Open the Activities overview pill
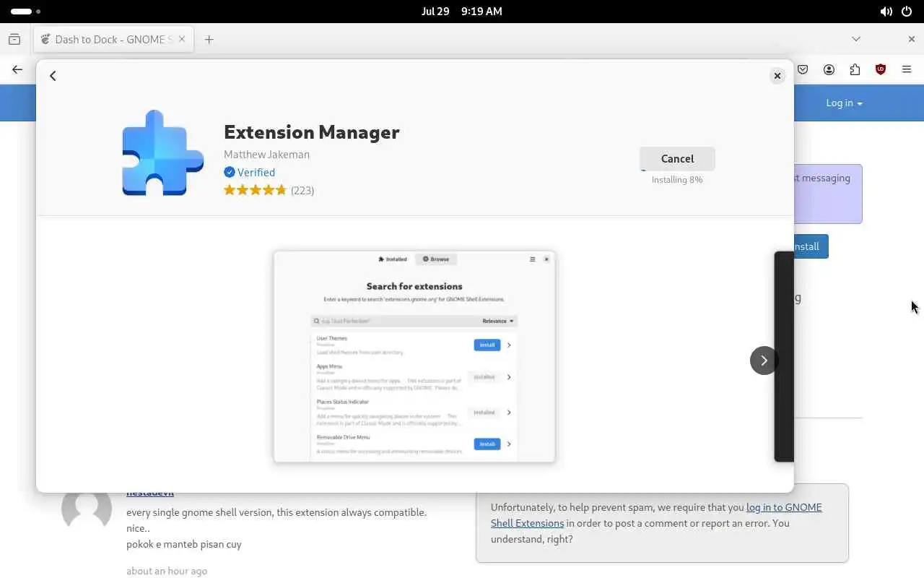Image resolution: width=924 pixels, height=578 pixels. click(x=26, y=12)
